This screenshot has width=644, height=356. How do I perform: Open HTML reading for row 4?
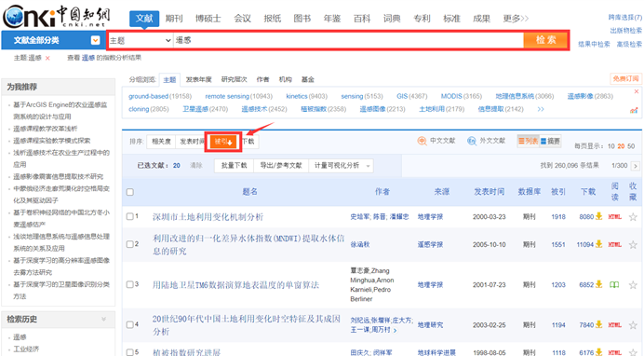pyautogui.click(x=614, y=324)
